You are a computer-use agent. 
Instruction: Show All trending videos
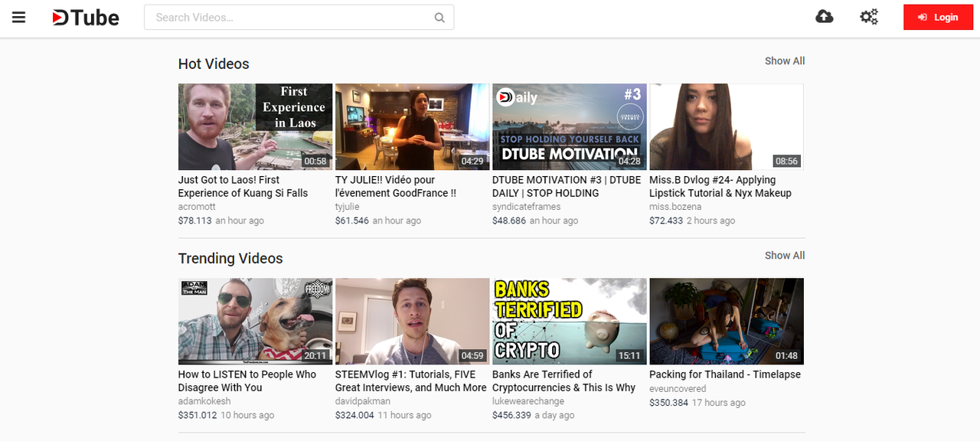(x=785, y=256)
